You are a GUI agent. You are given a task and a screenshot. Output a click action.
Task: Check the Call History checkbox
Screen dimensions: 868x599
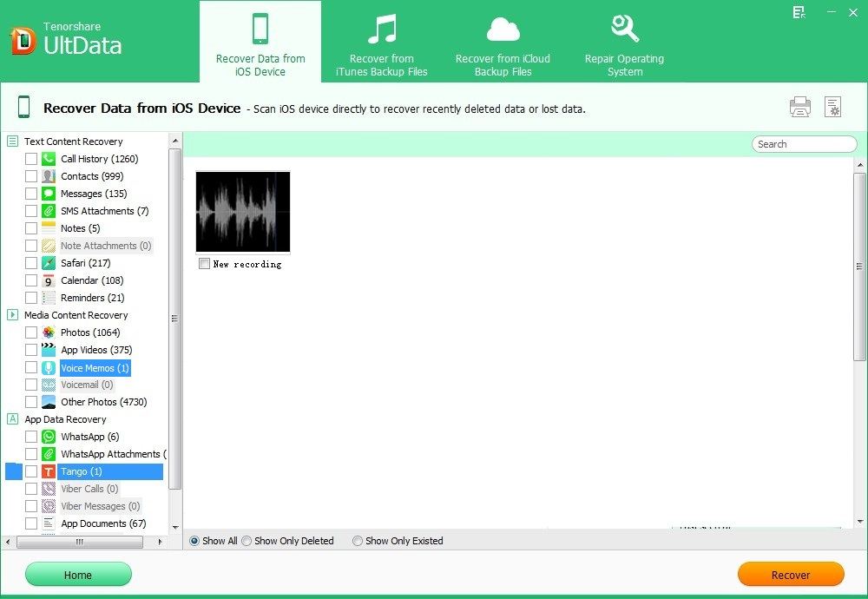pos(31,159)
